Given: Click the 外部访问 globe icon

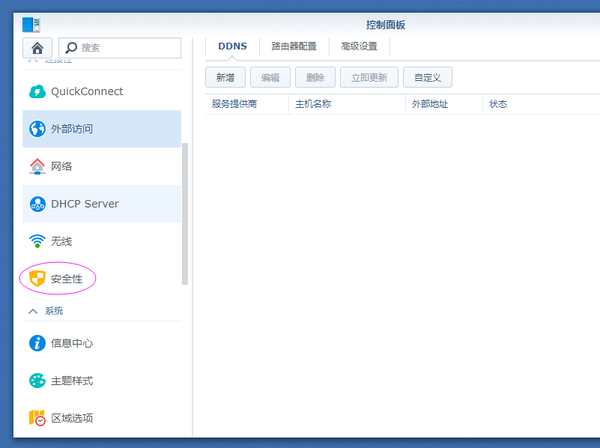Looking at the screenshot, I should point(38,129).
